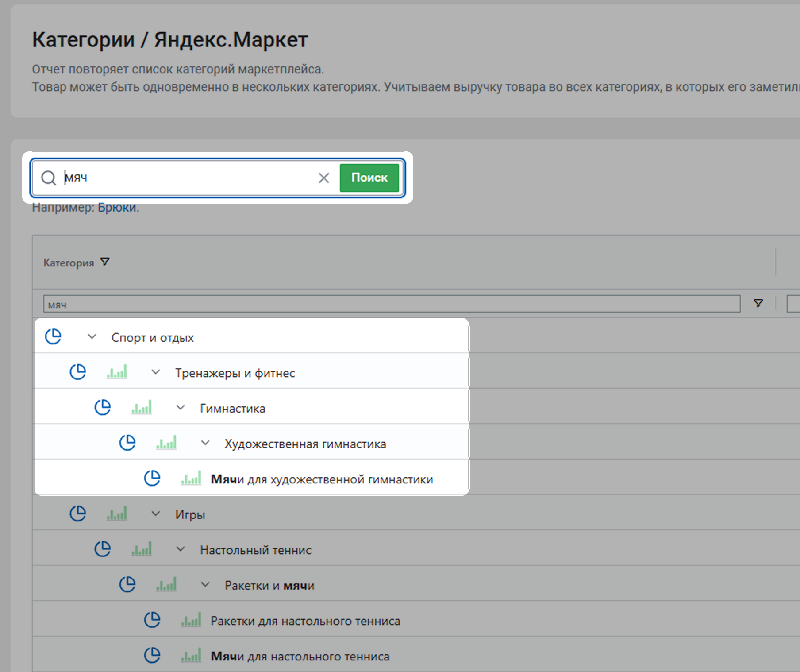
Task: Select Ракетки для настольного тенниса category
Action: tap(305, 621)
